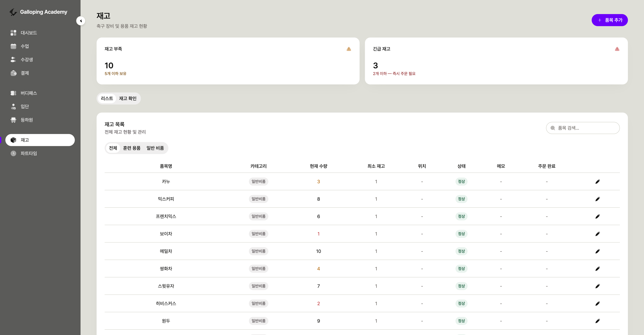
Task: Click the 재고 부족 warning triangle icon
Action: coord(349,49)
